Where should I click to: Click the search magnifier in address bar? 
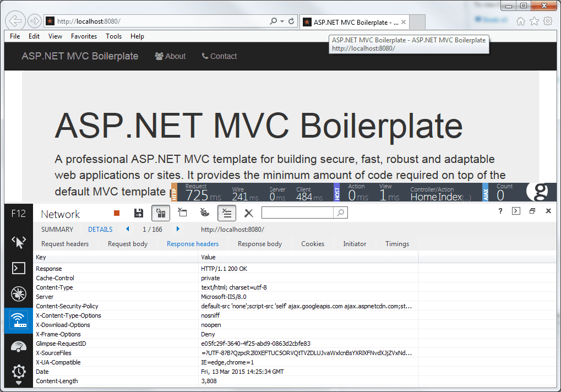[274, 21]
